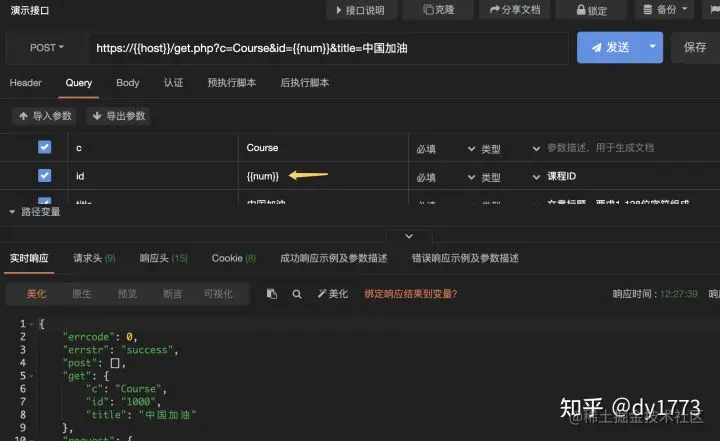Select the 断言 assertion view mode
Image resolution: width=720 pixels, height=441 pixels.
173,294
